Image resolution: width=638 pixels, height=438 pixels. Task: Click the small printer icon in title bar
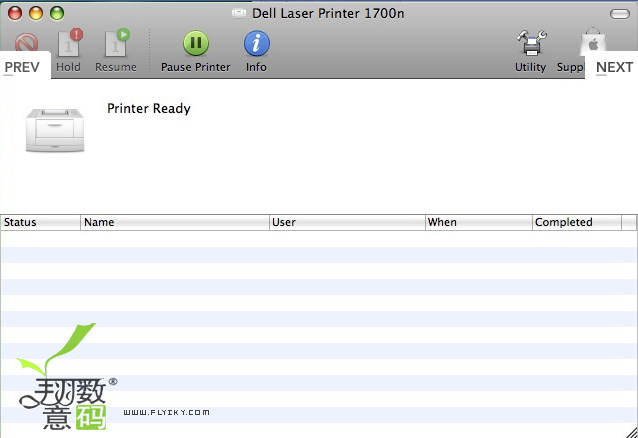[239, 13]
